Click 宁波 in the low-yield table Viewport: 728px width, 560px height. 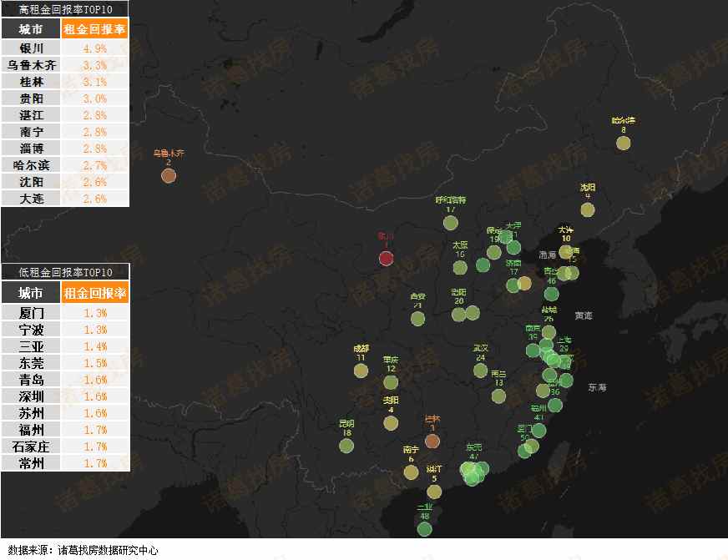31,330
